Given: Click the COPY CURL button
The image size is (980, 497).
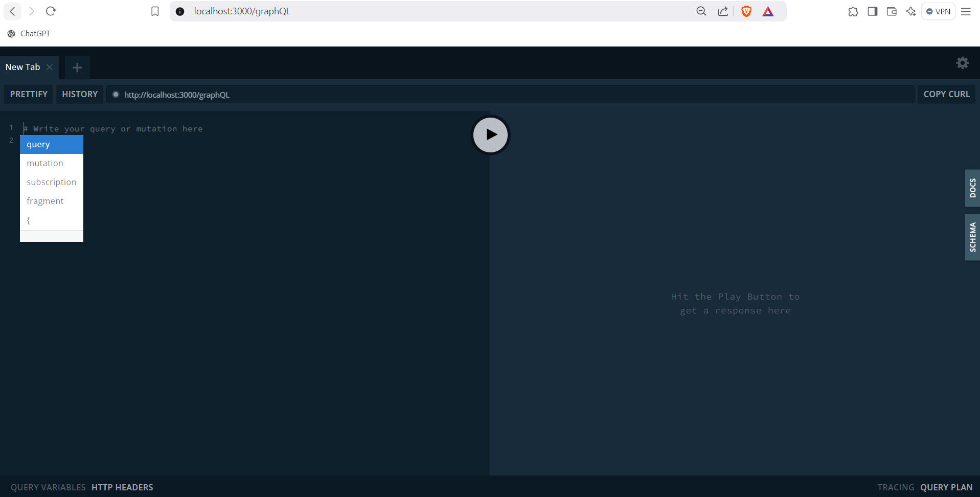Looking at the screenshot, I should [x=946, y=94].
